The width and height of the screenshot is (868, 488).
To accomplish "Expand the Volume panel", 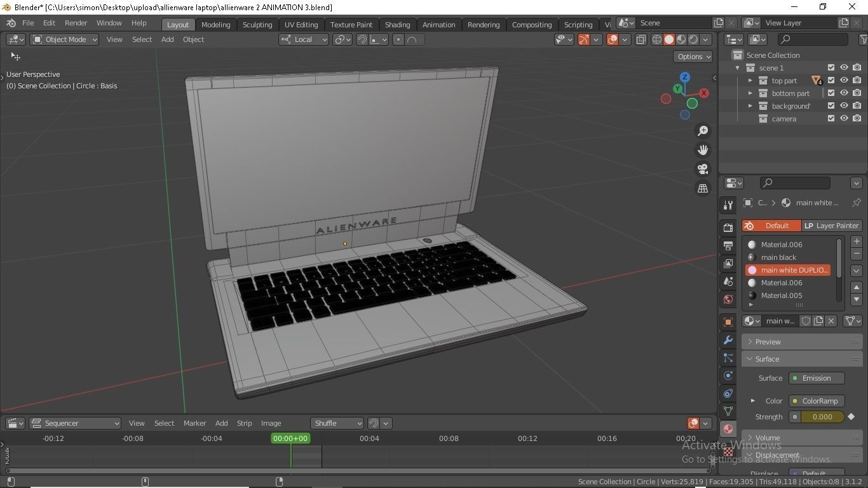I will (x=802, y=438).
